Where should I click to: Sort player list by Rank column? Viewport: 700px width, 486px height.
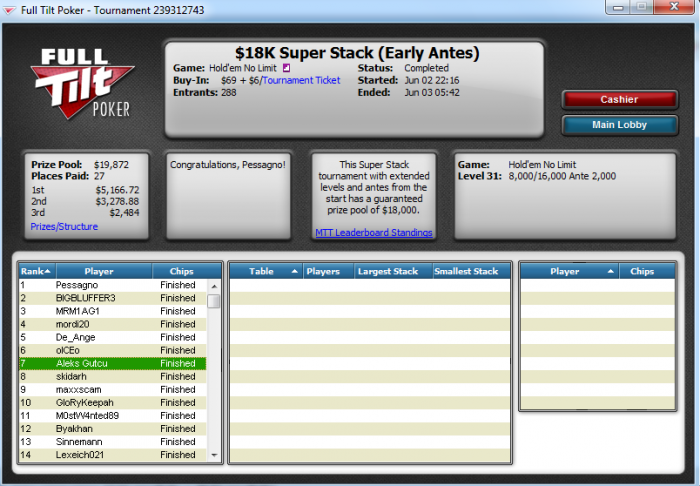(37, 271)
